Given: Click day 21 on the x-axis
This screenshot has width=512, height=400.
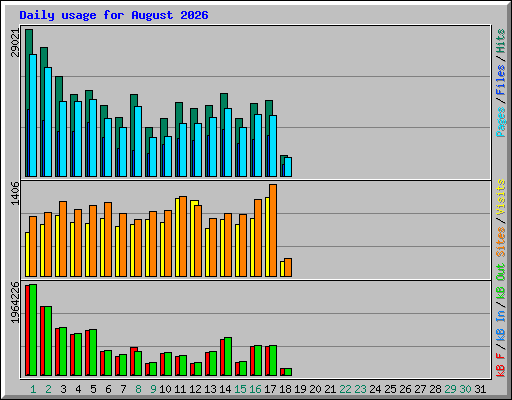Looking at the screenshot, I should tap(330, 389).
